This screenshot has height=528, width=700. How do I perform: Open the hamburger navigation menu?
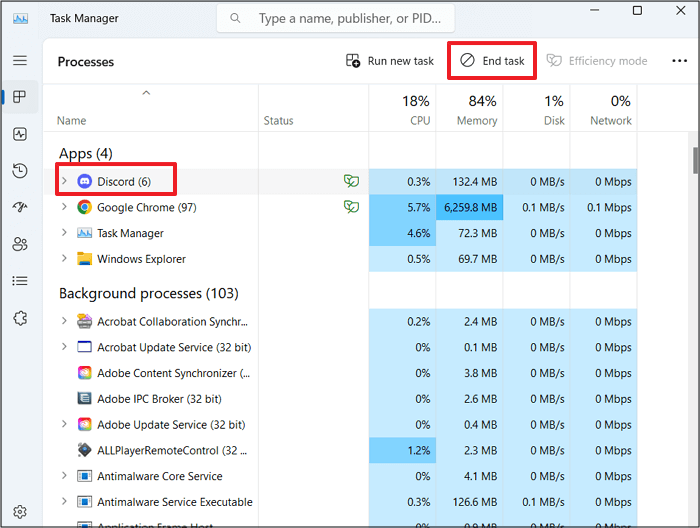click(x=20, y=60)
